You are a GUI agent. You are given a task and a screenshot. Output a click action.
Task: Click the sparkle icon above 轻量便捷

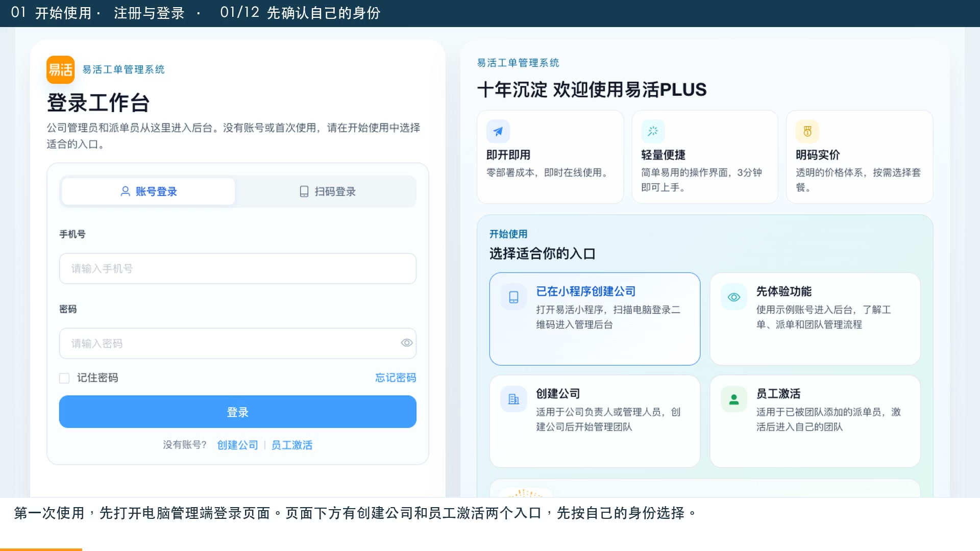point(653,132)
